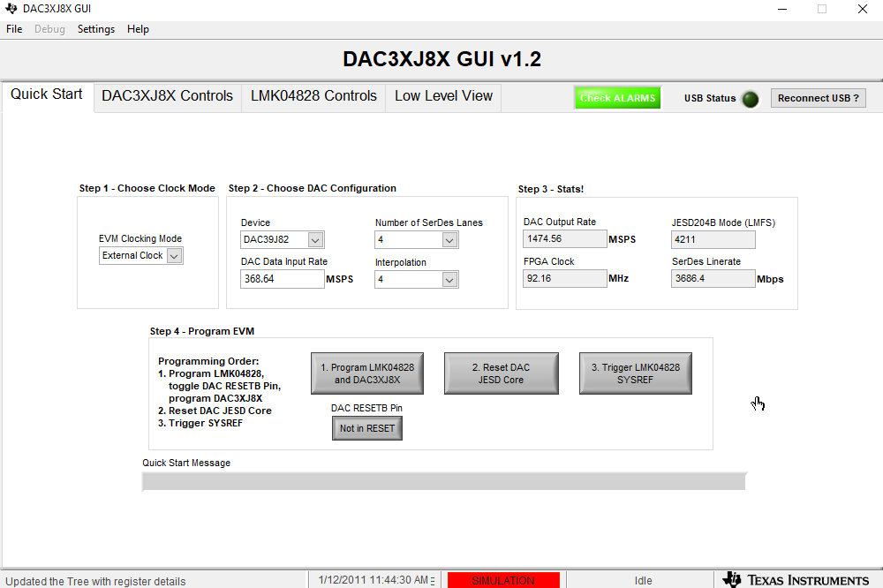This screenshot has width=883, height=588.
Task: Click Program LMK04828 and DAC3XJ8X button
Action: click(x=367, y=373)
